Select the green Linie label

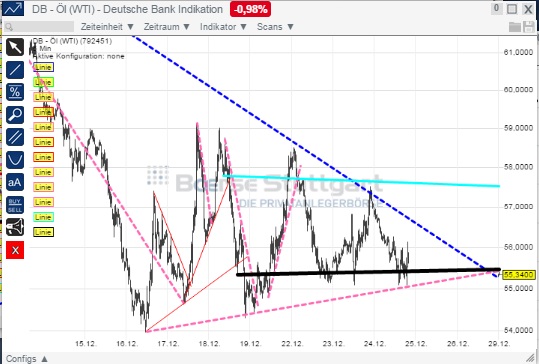[43, 82]
